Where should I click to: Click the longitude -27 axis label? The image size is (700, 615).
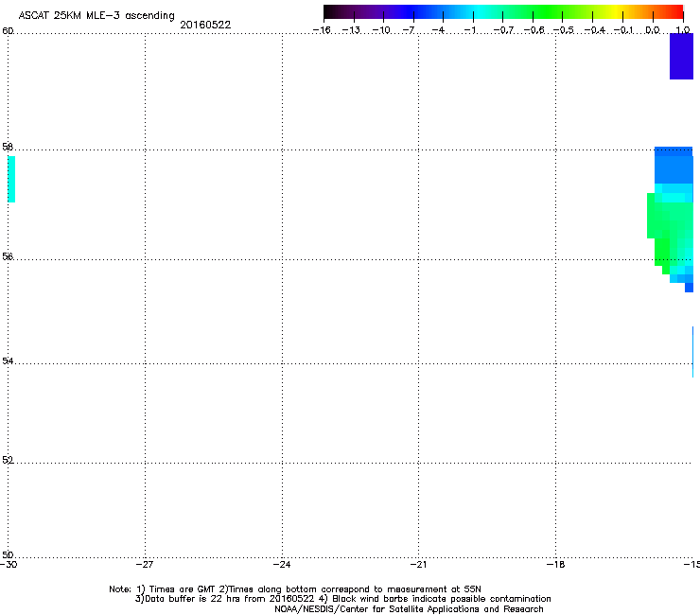click(x=145, y=565)
